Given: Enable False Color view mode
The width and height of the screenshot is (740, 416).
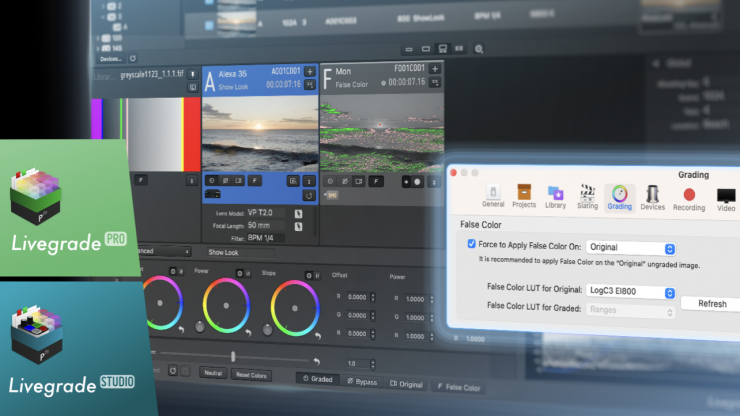Looking at the screenshot, I should click(458, 384).
